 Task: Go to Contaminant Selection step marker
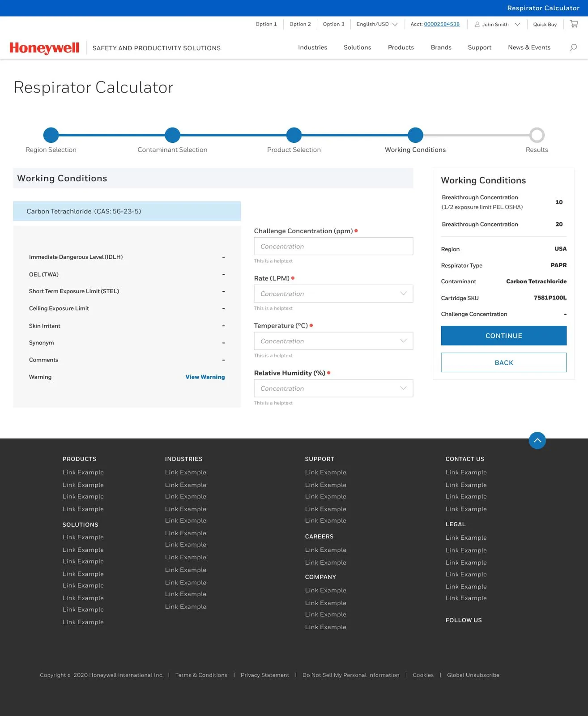172,135
